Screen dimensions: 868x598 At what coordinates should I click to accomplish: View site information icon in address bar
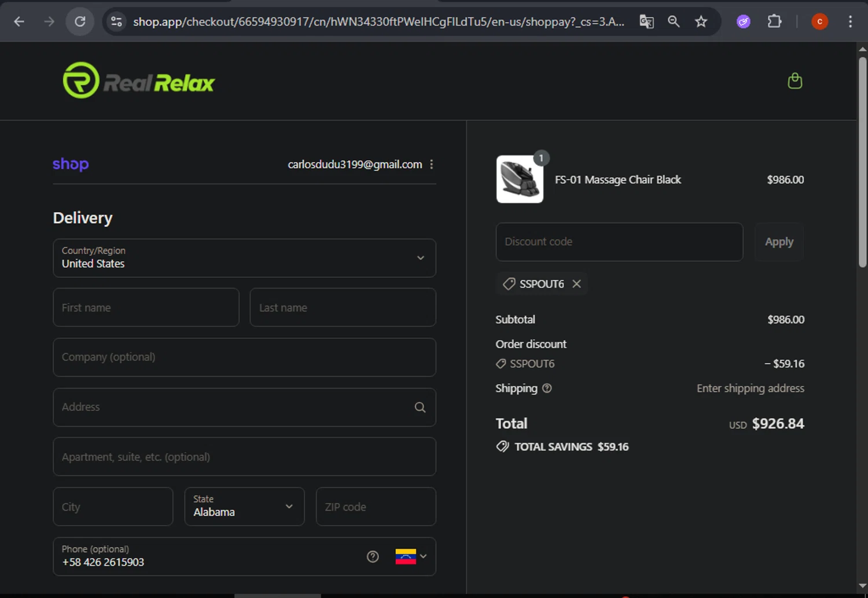(116, 22)
